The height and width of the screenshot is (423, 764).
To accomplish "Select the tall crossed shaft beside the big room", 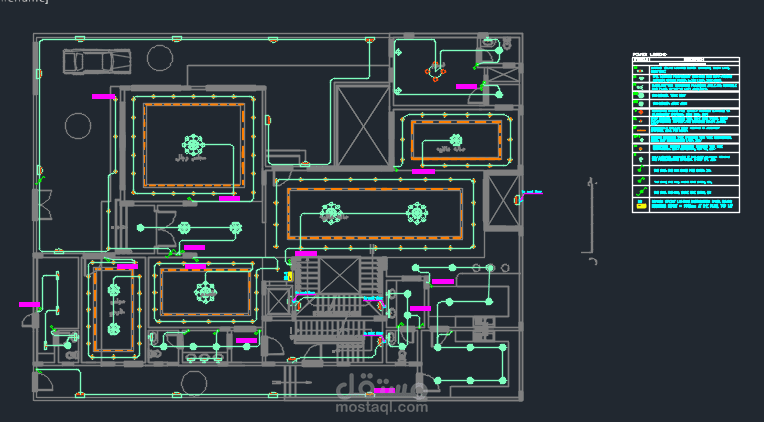I will (x=363, y=126).
